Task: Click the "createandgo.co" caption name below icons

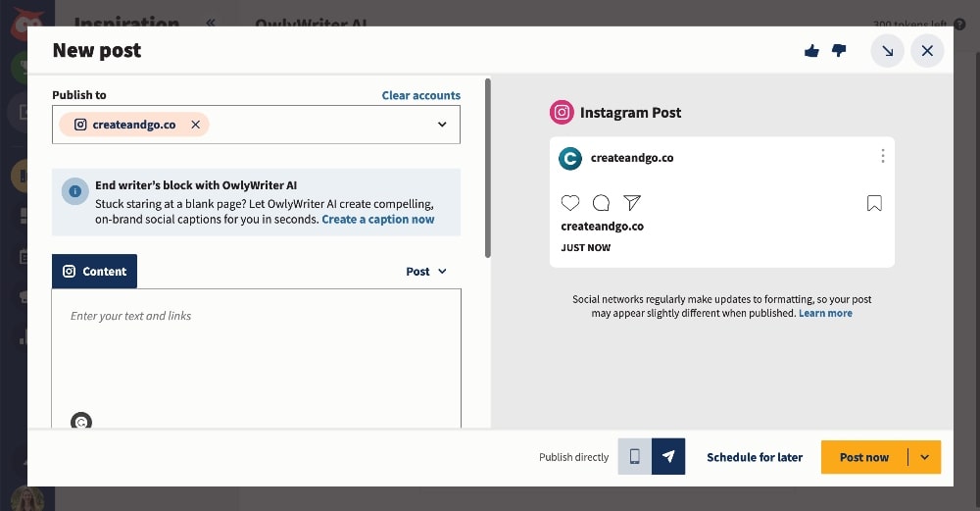Action: click(602, 227)
